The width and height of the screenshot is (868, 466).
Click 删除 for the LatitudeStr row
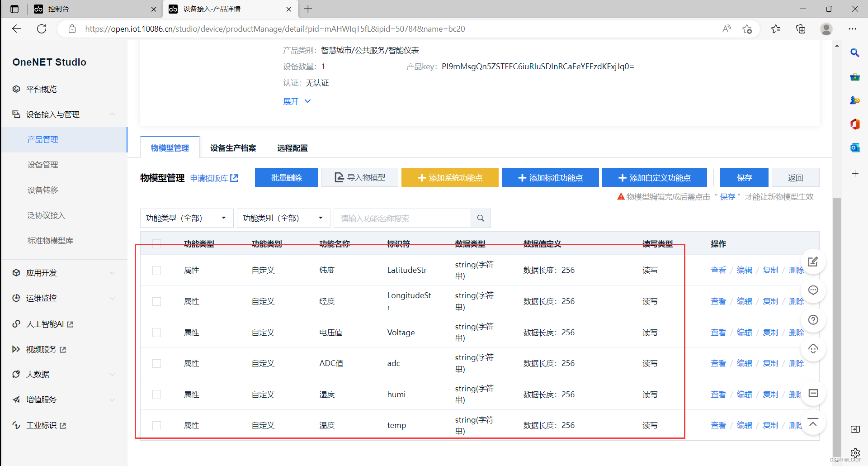(x=796, y=270)
